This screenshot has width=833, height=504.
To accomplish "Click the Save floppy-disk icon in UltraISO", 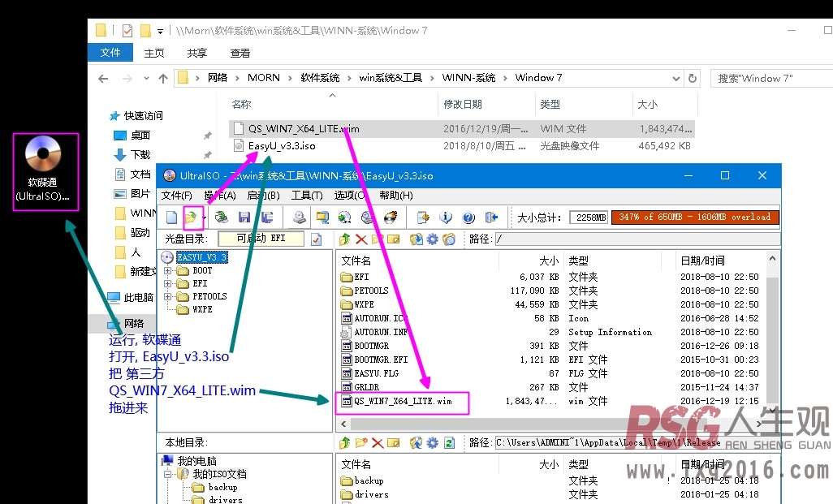I will [x=244, y=218].
